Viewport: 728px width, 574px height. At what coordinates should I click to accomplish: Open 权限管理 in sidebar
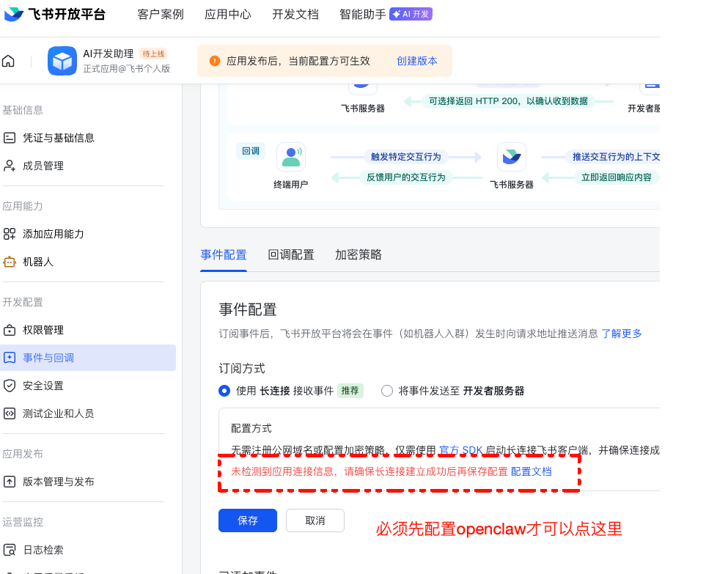tap(43, 330)
